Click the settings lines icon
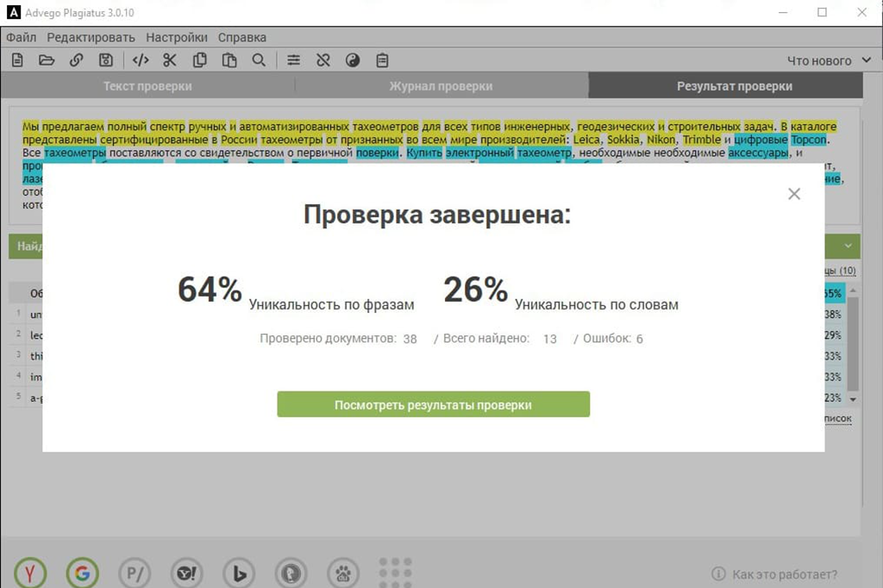The image size is (883, 588). pos(293,60)
